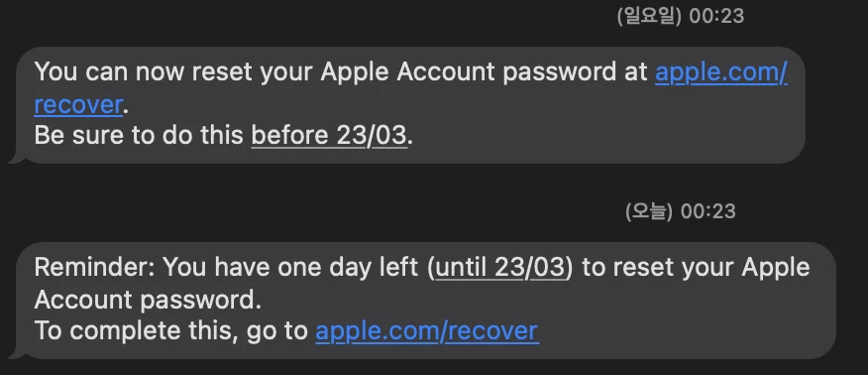Open the apple.com/ link in the first message
The width and height of the screenshot is (868, 375).
coord(720,72)
